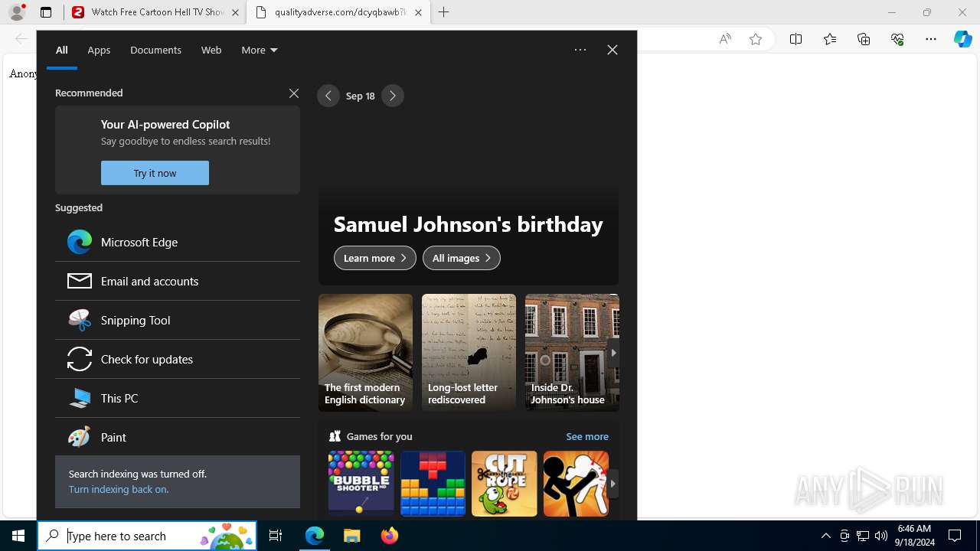The image size is (980, 551).
Task: Close the search panel
Action: coord(612,50)
